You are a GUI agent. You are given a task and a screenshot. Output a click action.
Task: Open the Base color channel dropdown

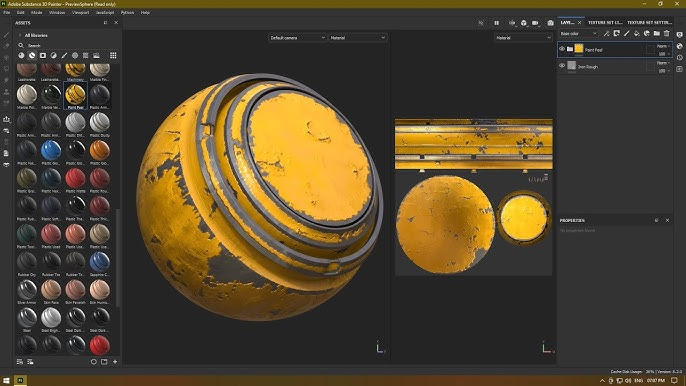click(578, 33)
